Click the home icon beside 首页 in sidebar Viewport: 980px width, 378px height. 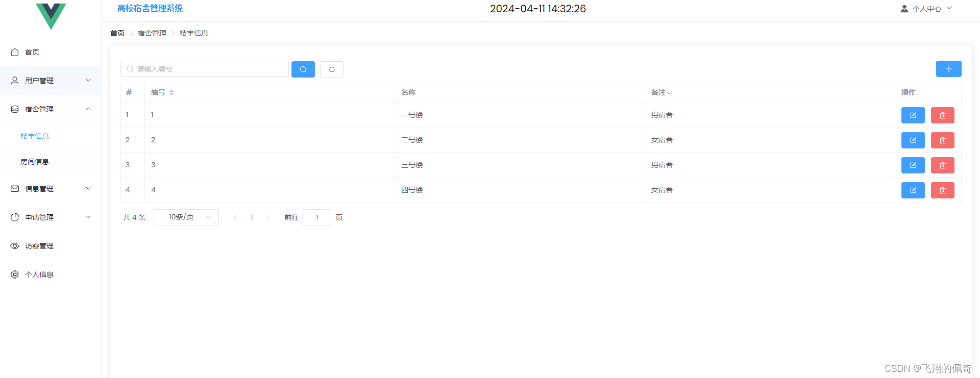pos(15,52)
